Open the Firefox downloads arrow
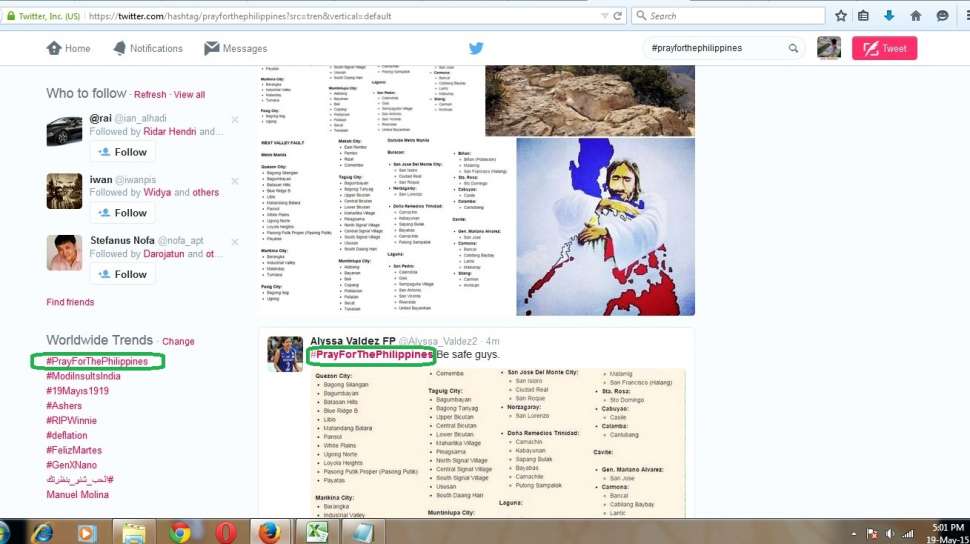The height and width of the screenshot is (544, 970). [889, 16]
